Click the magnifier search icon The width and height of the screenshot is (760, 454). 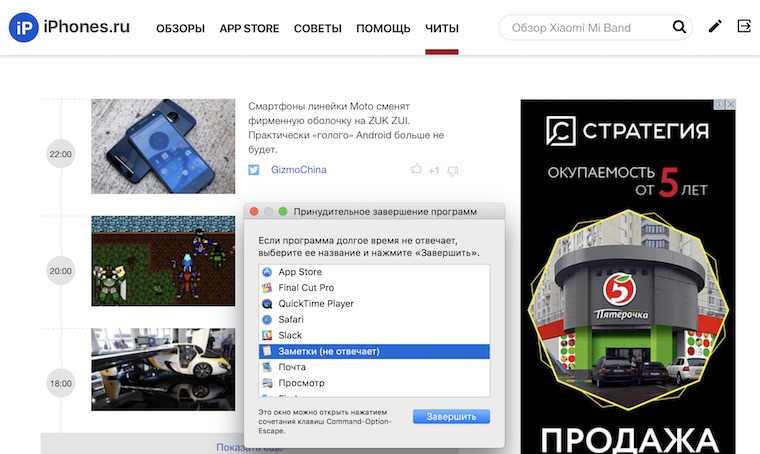point(679,27)
